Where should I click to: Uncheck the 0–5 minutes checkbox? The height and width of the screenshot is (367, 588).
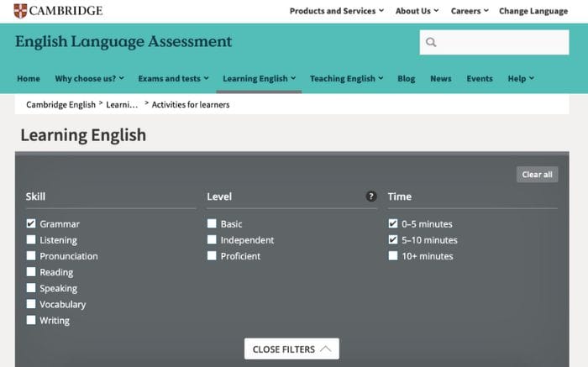pos(393,223)
